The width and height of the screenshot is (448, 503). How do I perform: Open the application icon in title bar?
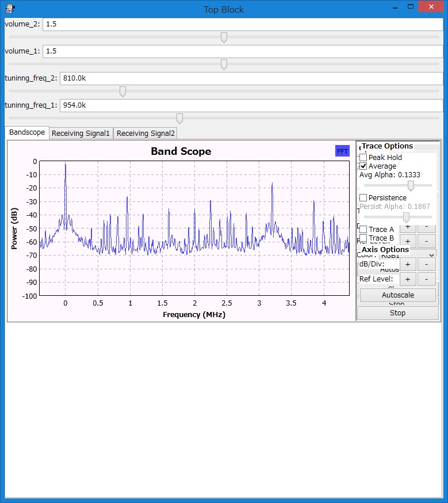pyautogui.click(x=10, y=9)
